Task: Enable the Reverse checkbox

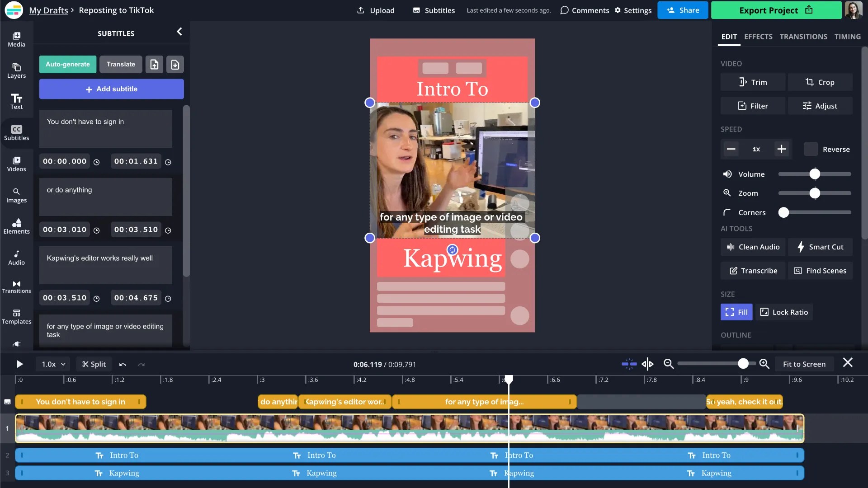Action: pyautogui.click(x=811, y=149)
